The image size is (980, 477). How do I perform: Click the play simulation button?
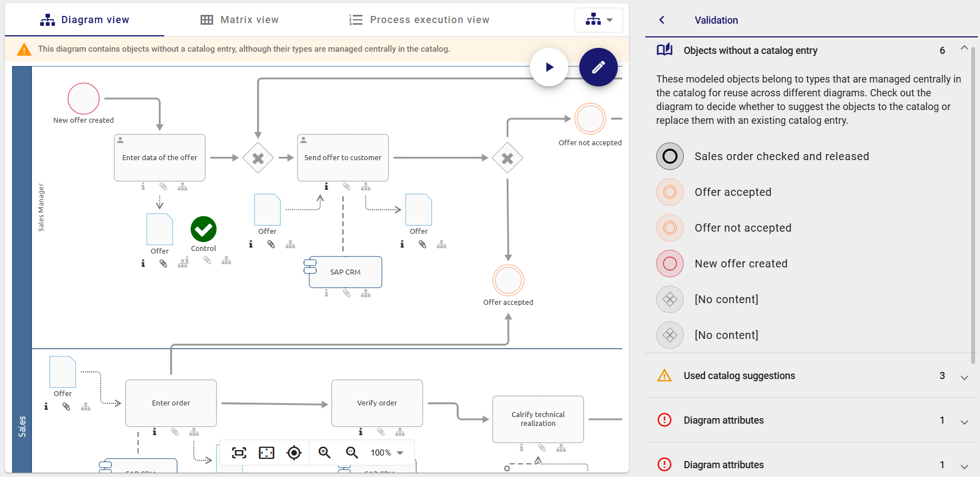tap(549, 67)
